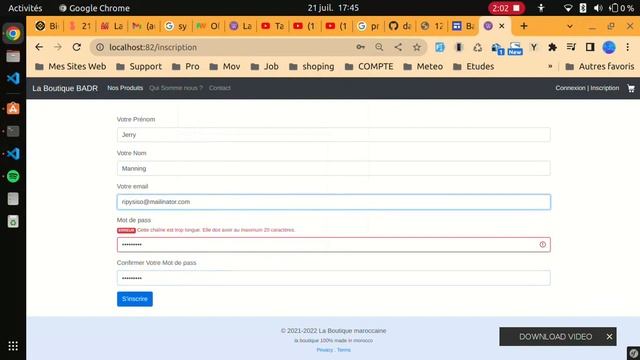Click the La Boutique BADR brand link
Image resolution: width=640 pixels, height=360 pixels.
coord(65,88)
